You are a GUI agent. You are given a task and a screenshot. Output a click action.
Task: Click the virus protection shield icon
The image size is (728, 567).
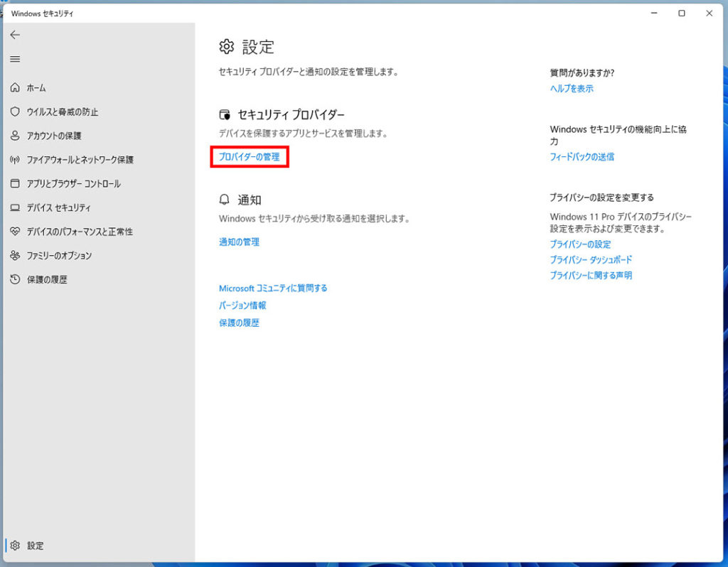point(15,112)
